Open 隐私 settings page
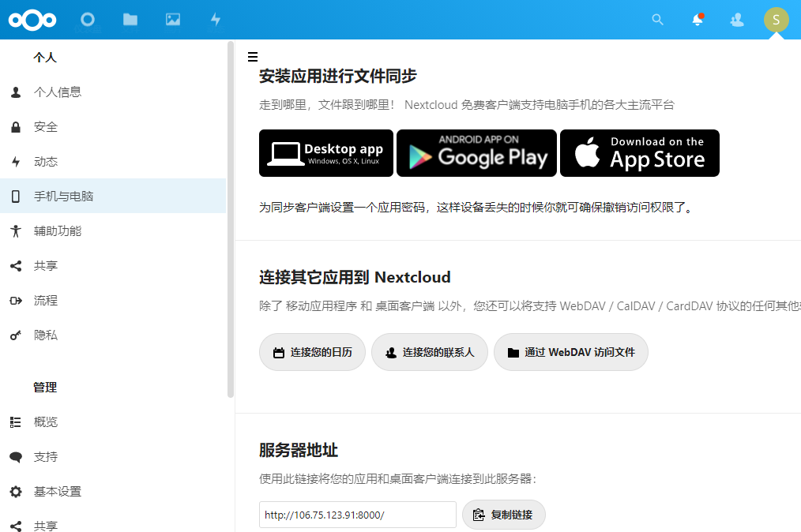This screenshot has height=532, width=801. 113,335
